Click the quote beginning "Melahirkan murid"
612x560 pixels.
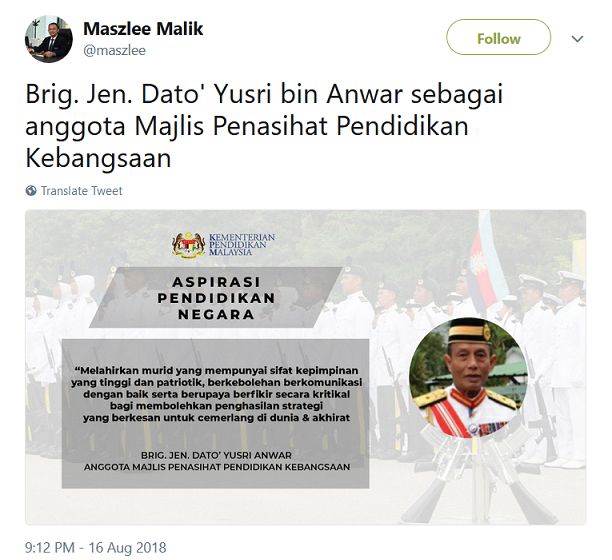pyautogui.click(x=216, y=393)
